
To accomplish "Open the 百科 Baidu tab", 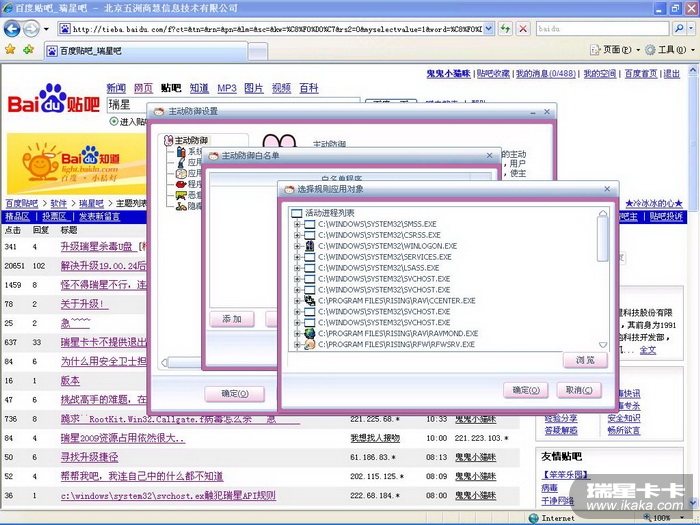I will (308, 88).
